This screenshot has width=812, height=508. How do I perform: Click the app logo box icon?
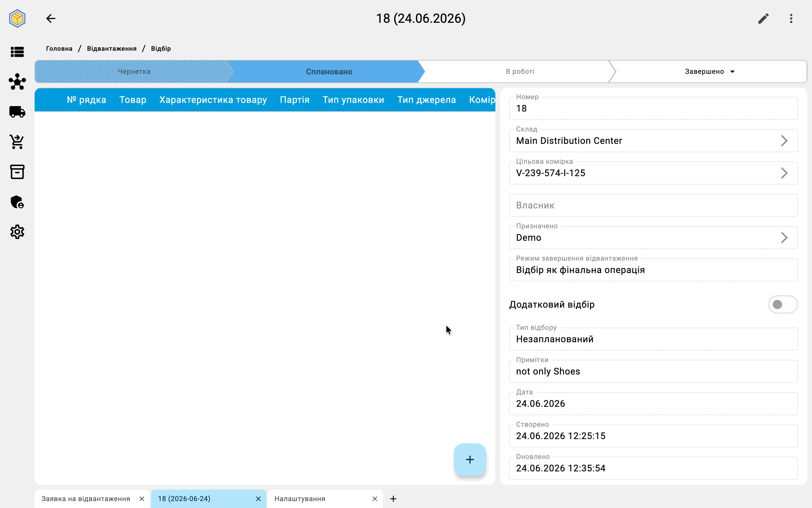[x=17, y=18]
